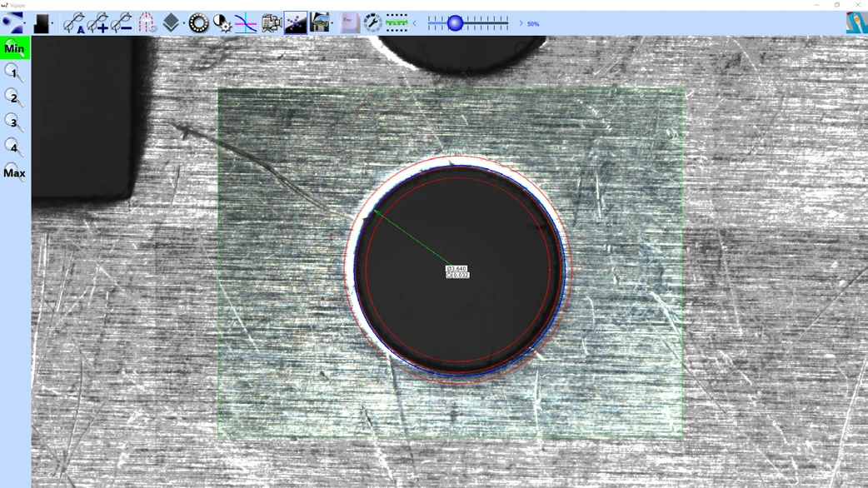The width and height of the screenshot is (868, 488).
Task: Expand dropdown arrow beside the layers icon
Action: point(183,23)
